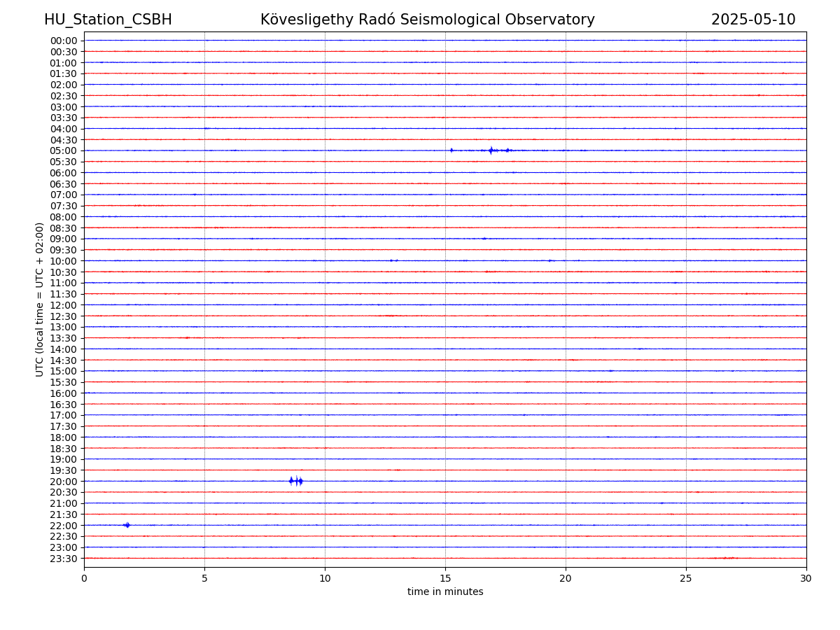Select the 00:00 time row label
Image resolution: width=840 pixels, height=630 pixels.
pyautogui.click(x=64, y=41)
